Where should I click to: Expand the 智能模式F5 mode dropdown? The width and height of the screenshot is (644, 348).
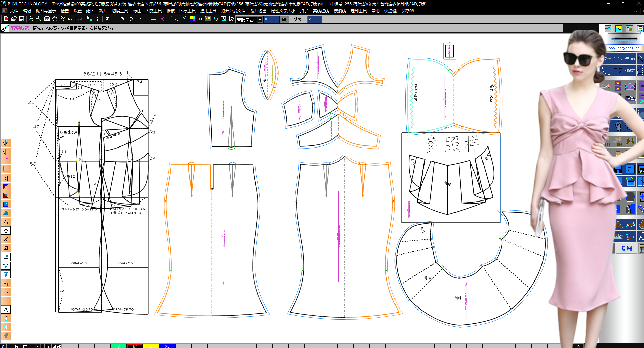(x=260, y=20)
